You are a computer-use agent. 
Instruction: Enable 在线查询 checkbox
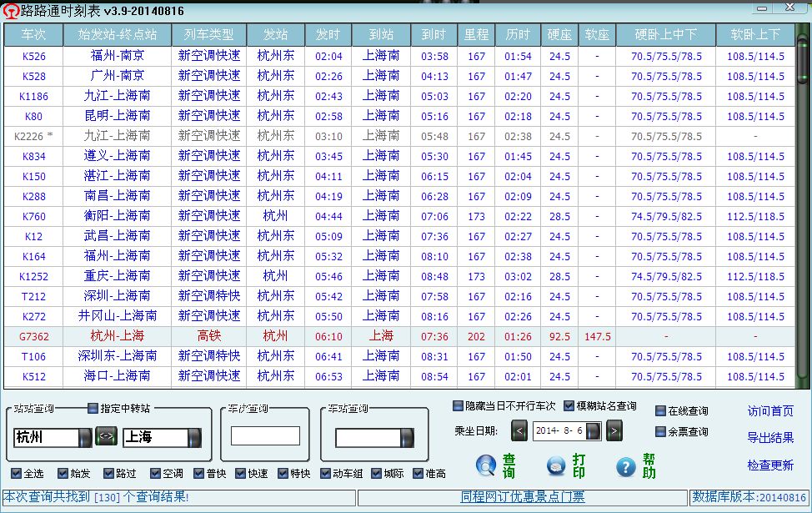[x=660, y=411]
